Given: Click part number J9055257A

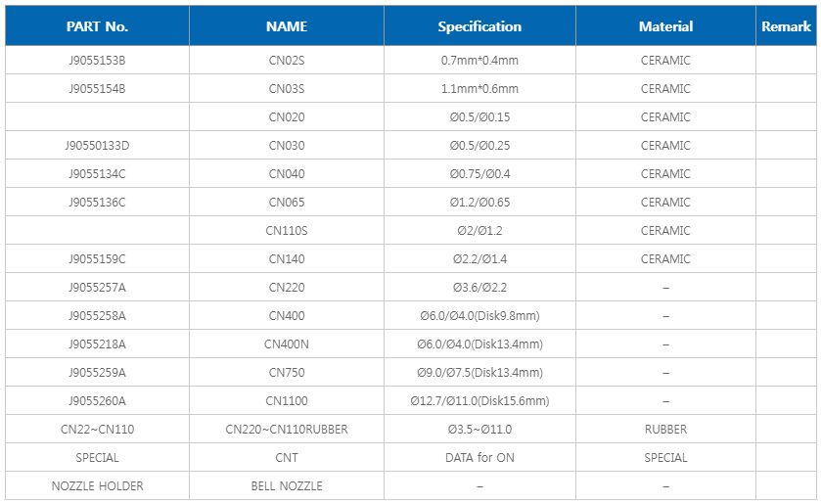Looking at the screenshot, I should pos(97,288).
